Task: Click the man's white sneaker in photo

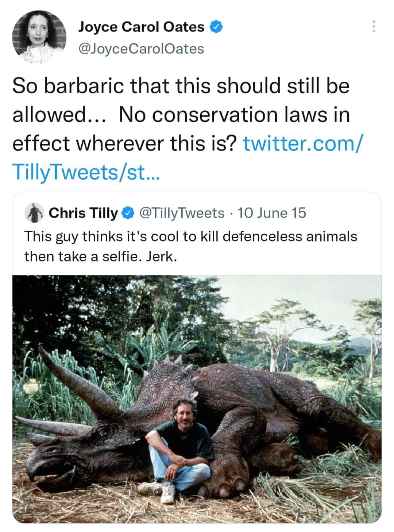Action: pyautogui.click(x=168, y=494)
